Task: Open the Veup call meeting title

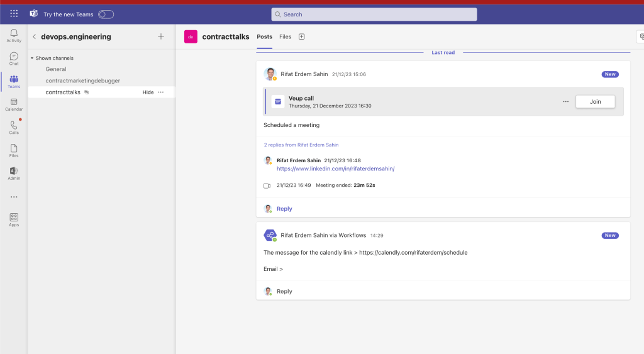Action: [301, 98]
